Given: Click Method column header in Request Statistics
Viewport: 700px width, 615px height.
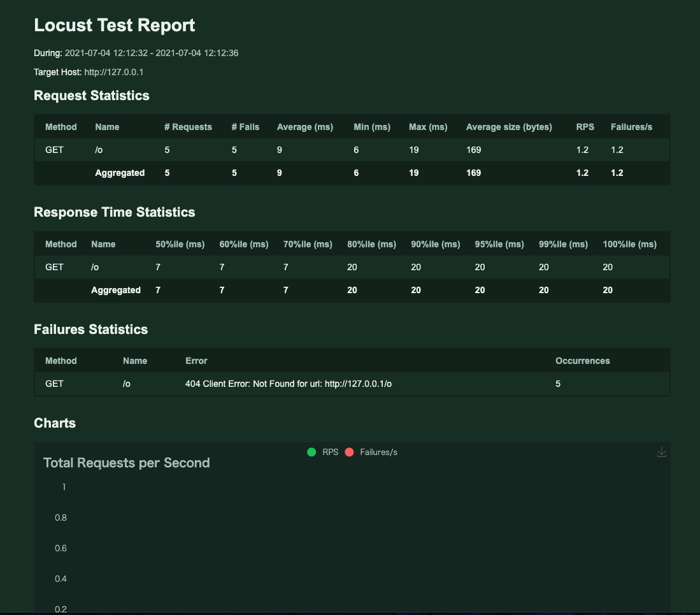Looking at the screenshot, I should [x=61, y=127].
